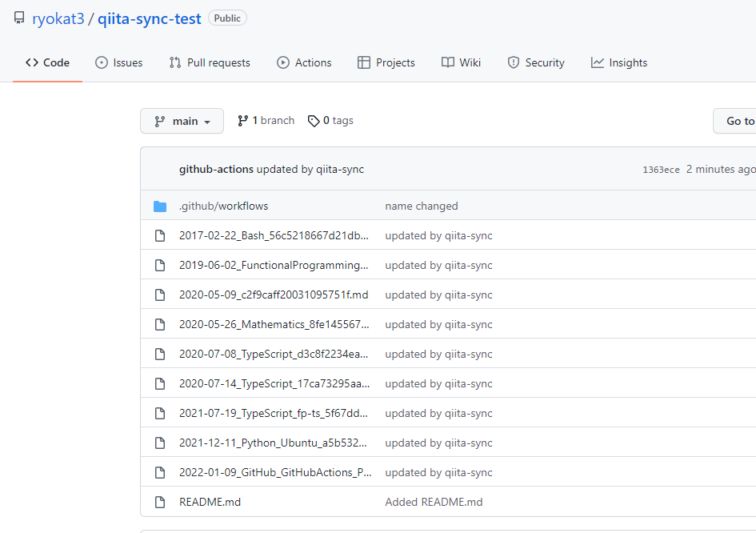Open the Actions tab

(x=304, y=62)
